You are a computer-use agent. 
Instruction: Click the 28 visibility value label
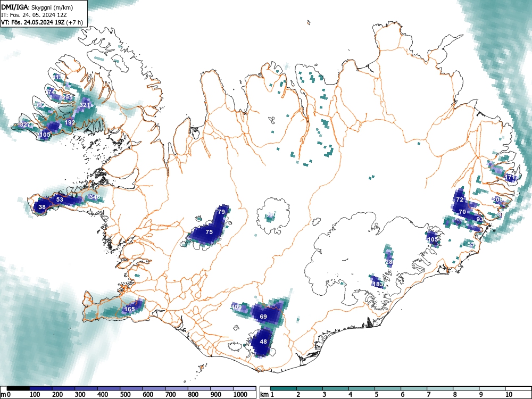(x=389, y=262)
